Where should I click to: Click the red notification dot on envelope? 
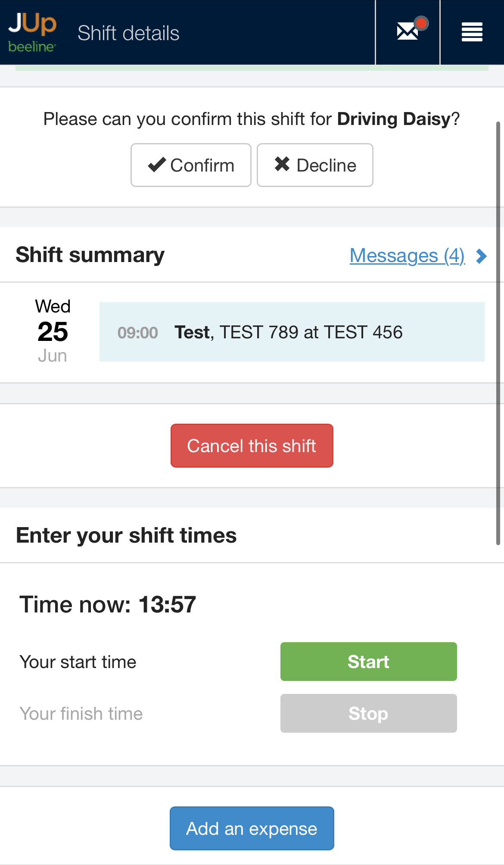click(x=421, y=23)
